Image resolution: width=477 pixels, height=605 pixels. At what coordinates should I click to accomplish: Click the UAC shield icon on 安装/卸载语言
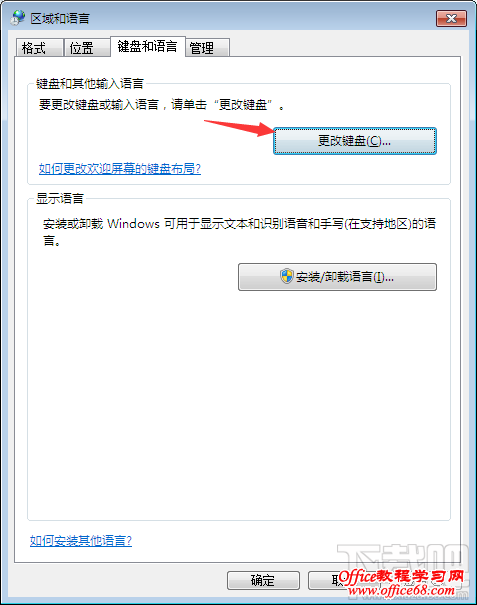[x=286, y=276]
